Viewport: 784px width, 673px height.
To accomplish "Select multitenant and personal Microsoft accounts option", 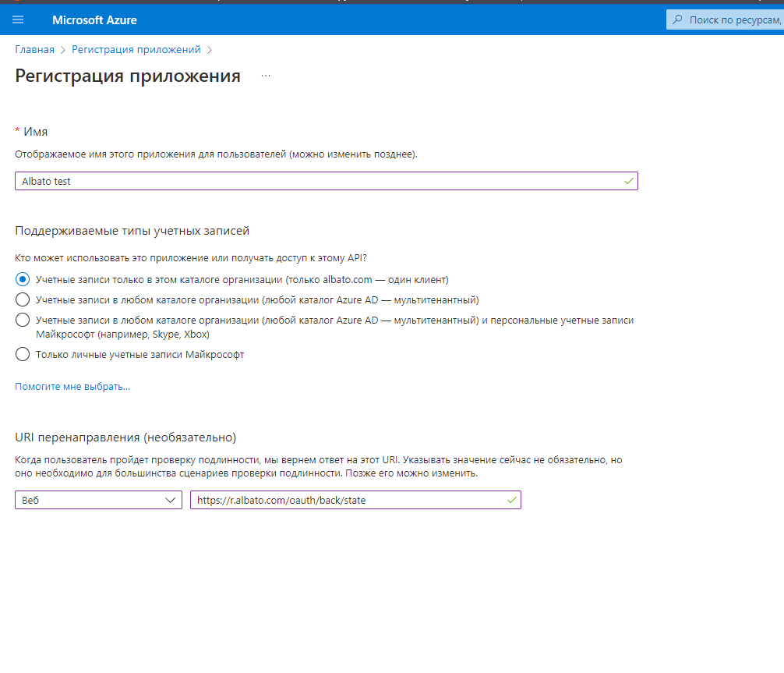I will click(x=23, y=320).
